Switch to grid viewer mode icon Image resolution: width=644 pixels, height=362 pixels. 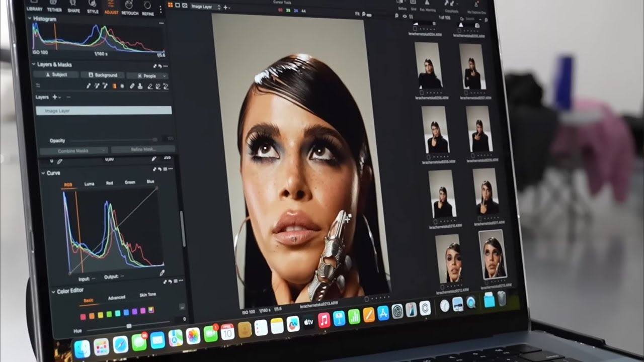point(170,5)
